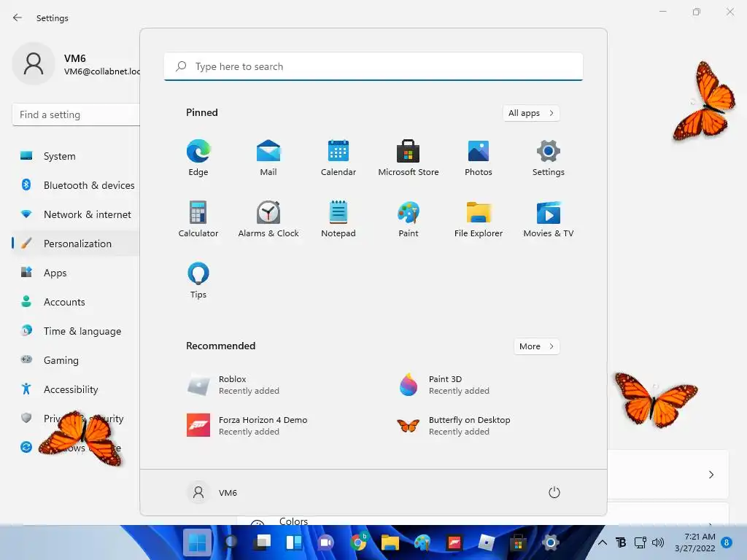Launch the pinned Paint app
This screenshot has height=560, width=747.
point(409,219)
